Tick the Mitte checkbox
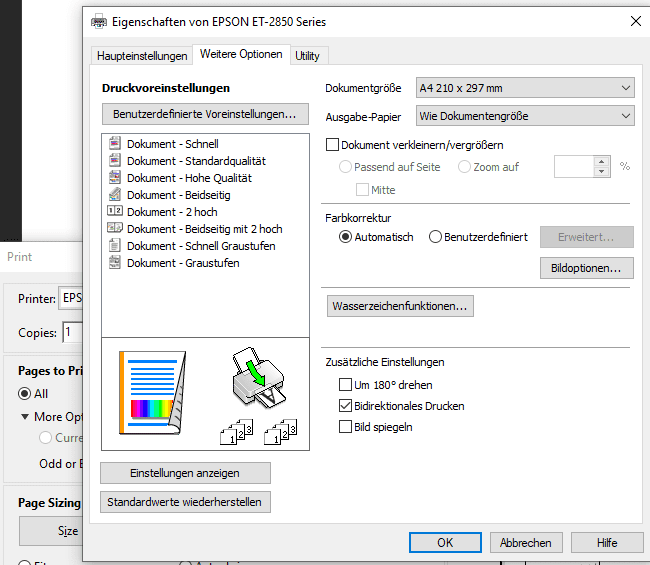Screen dimensions: 650x565 (x=362, y=190)
